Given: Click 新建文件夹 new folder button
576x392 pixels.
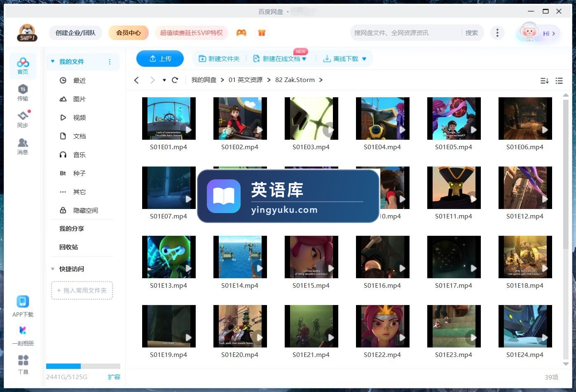Looking at the screenshot, I should point(219,59).
